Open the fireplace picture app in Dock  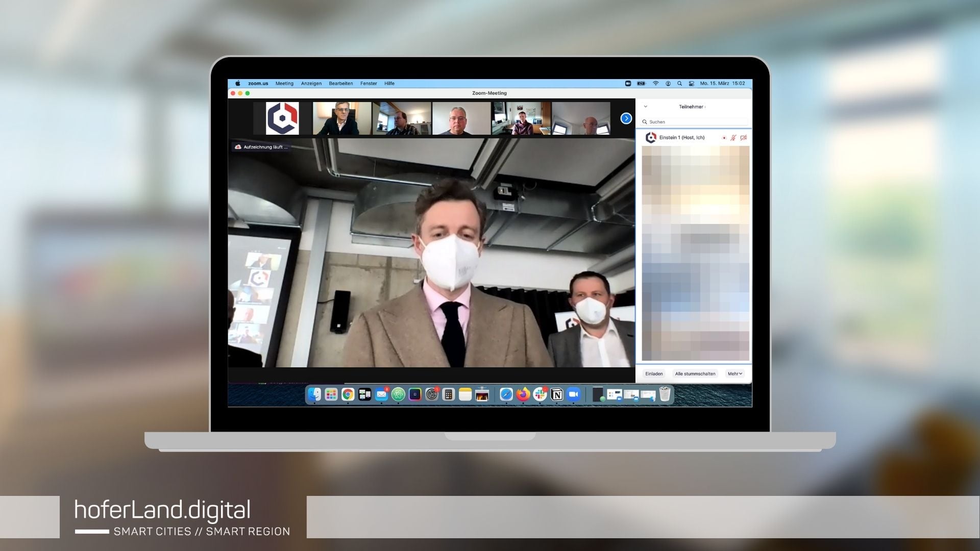pos(482,394)
